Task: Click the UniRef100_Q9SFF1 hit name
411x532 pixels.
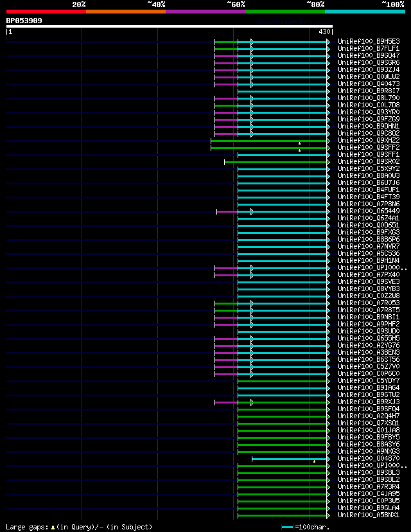Action: pyautogui.click(x=369, y=155)
